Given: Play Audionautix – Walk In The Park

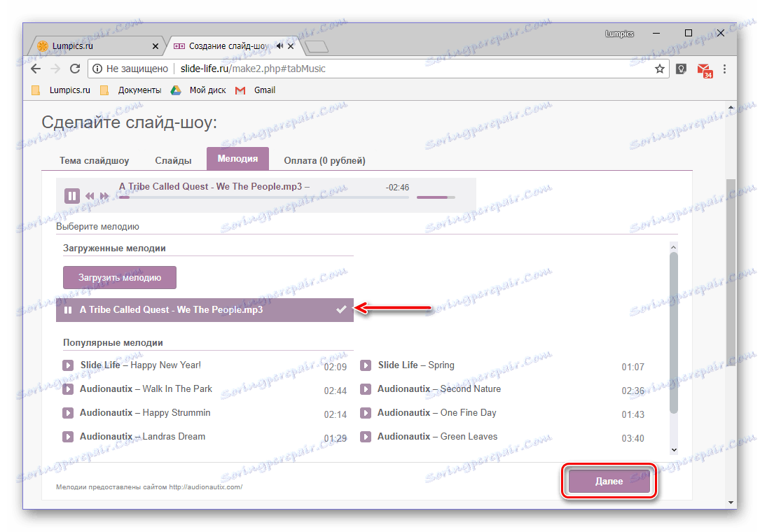Looking at the screenshot, I should [68, 389].
